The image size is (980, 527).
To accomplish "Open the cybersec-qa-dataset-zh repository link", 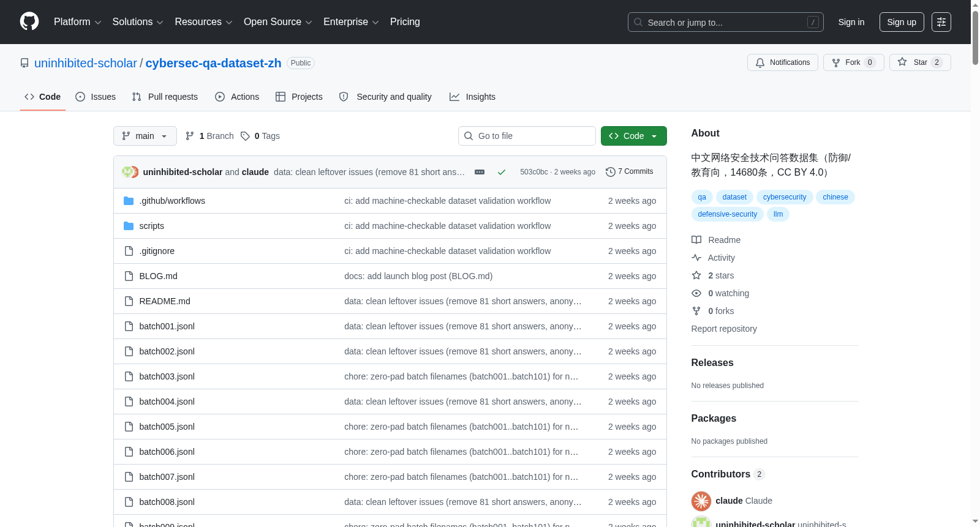I will 213,63.
